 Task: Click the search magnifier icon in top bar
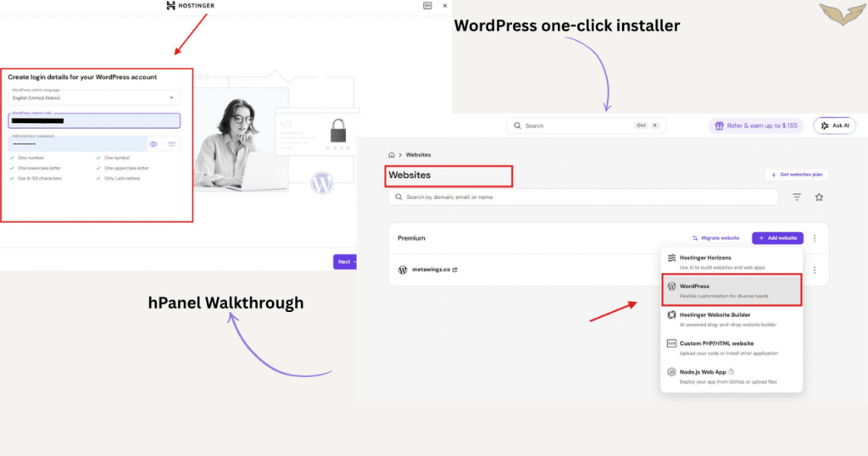click(x=517, y=125)
